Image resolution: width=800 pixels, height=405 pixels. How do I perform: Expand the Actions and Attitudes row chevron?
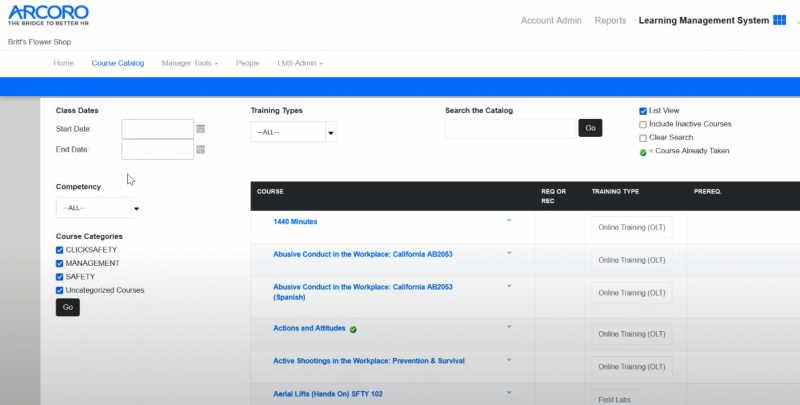coord(508,327)
